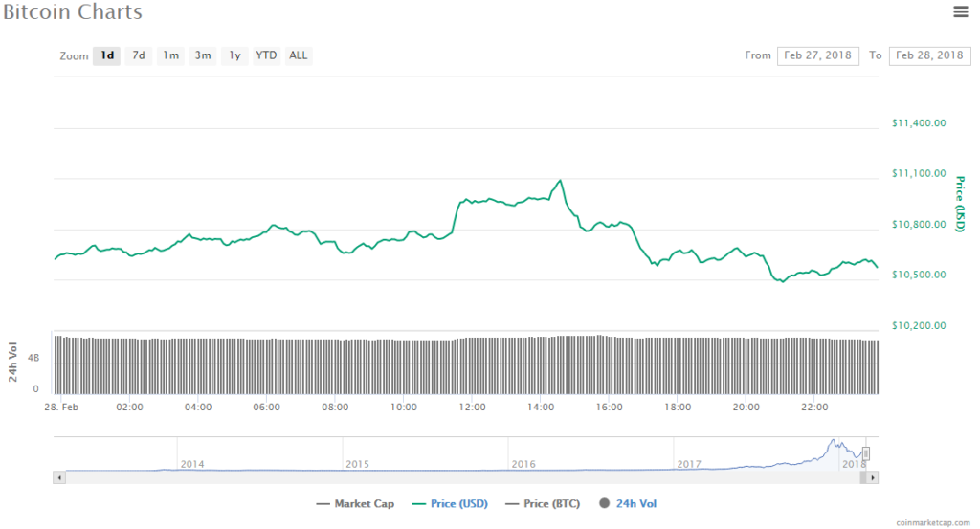Select the 1d zoom range
Image resolution: width=980 pixels, height=529 pixels.
pos(107,55)
